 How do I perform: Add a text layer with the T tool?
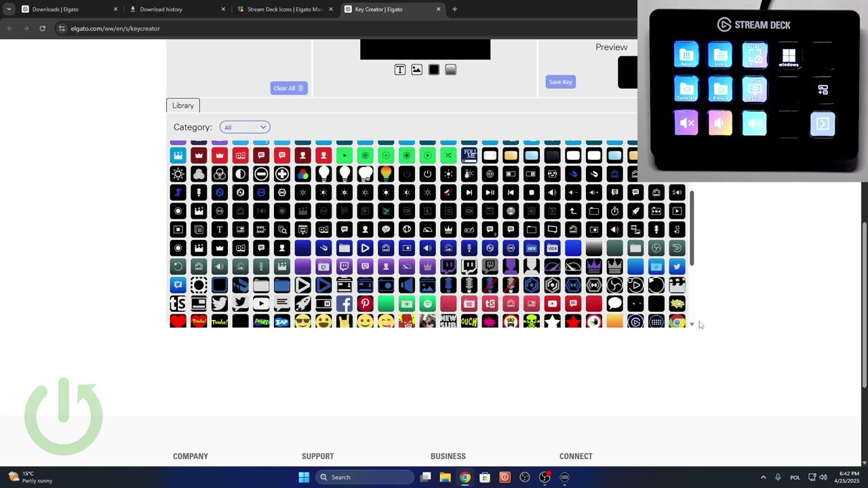click(x=400, y=70)
